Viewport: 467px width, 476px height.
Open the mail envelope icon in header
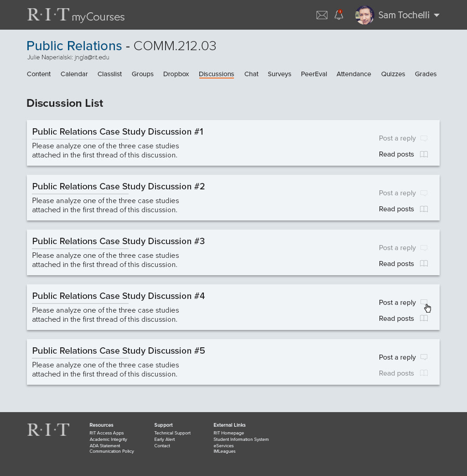tap(322, 15)
